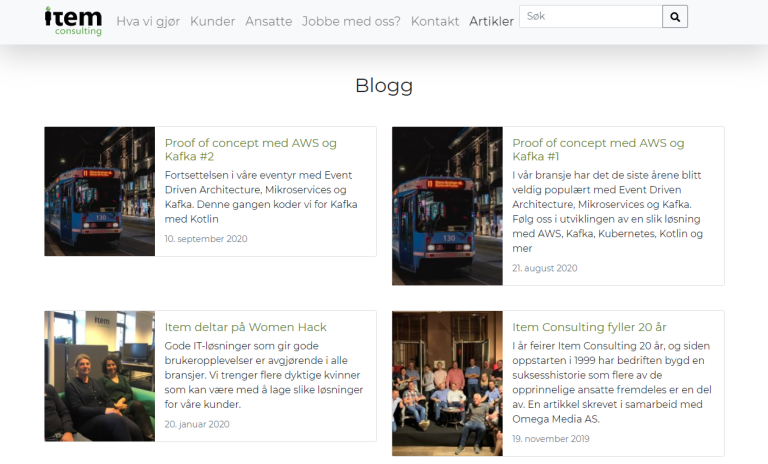Image resolution: width=768 pixels, height=464 pixels.
Task: Open the 20 år group photo thumbnail
Action: tap(447, 383)
